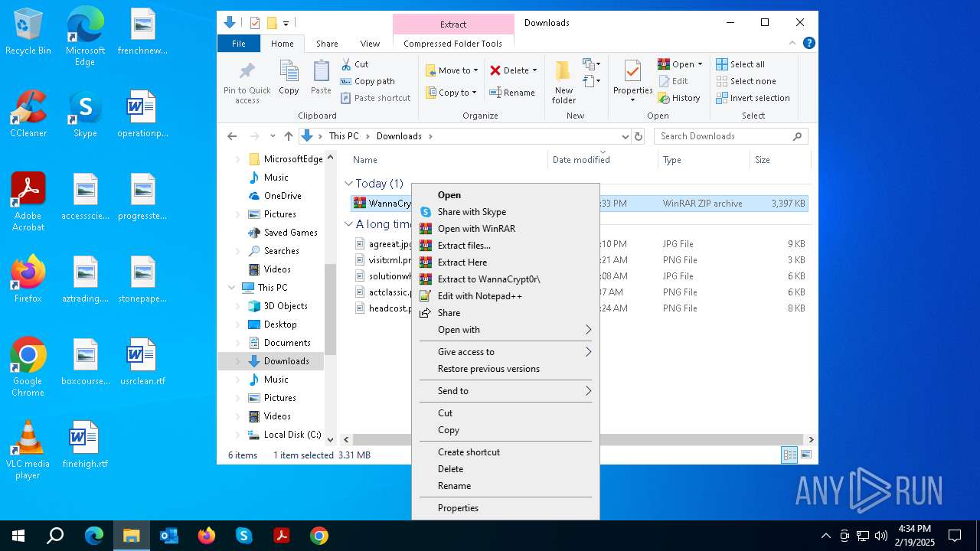Select 3D Objects in navigation tree
Viewport: 980px width, 551px height.
pos(286,306)
